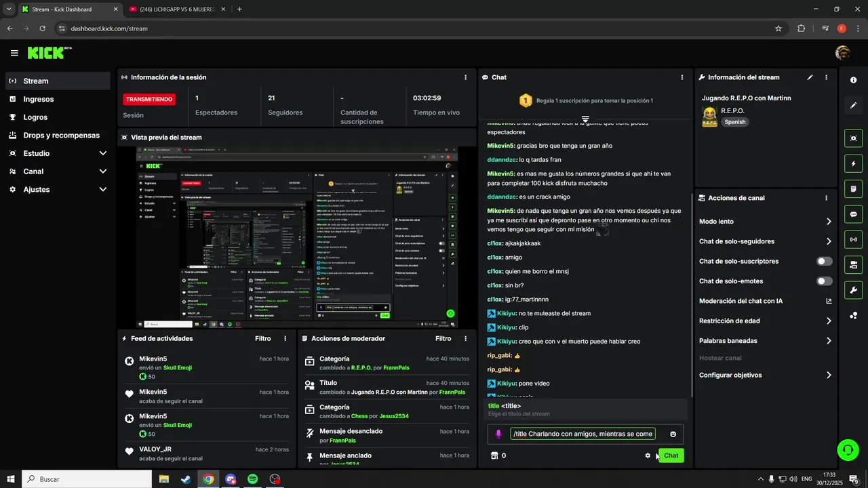Open the emoji picker in chat input
868x488 pixels.
click(673, 434)
